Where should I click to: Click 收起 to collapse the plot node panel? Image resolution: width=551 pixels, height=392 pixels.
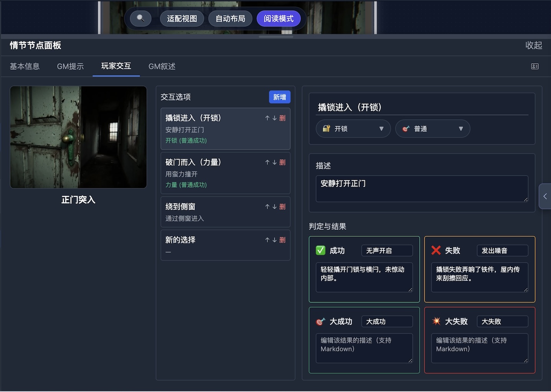click(x=533, y=45)
